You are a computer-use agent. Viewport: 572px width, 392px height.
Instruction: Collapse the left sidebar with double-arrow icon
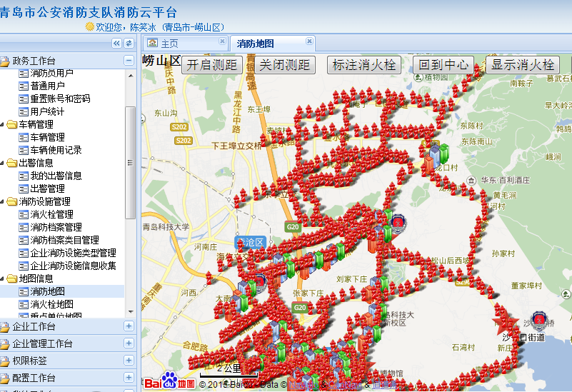(x=118, y=44)
